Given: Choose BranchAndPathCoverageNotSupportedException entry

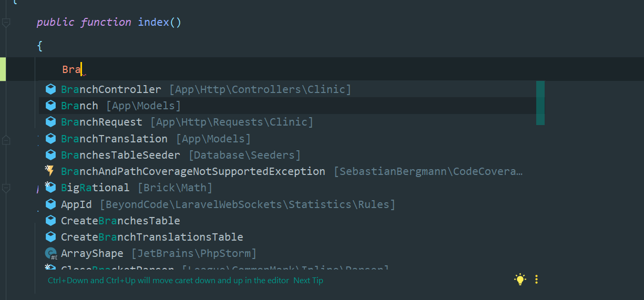Looking at the screenshot, I should pyautogui.click(x=292, y=171).
